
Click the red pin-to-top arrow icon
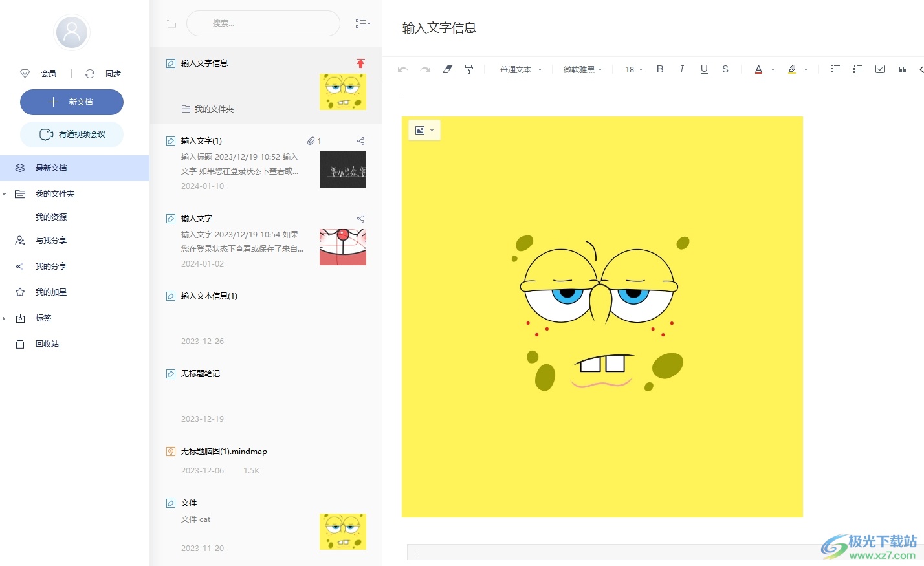click(x=360, y=63)
